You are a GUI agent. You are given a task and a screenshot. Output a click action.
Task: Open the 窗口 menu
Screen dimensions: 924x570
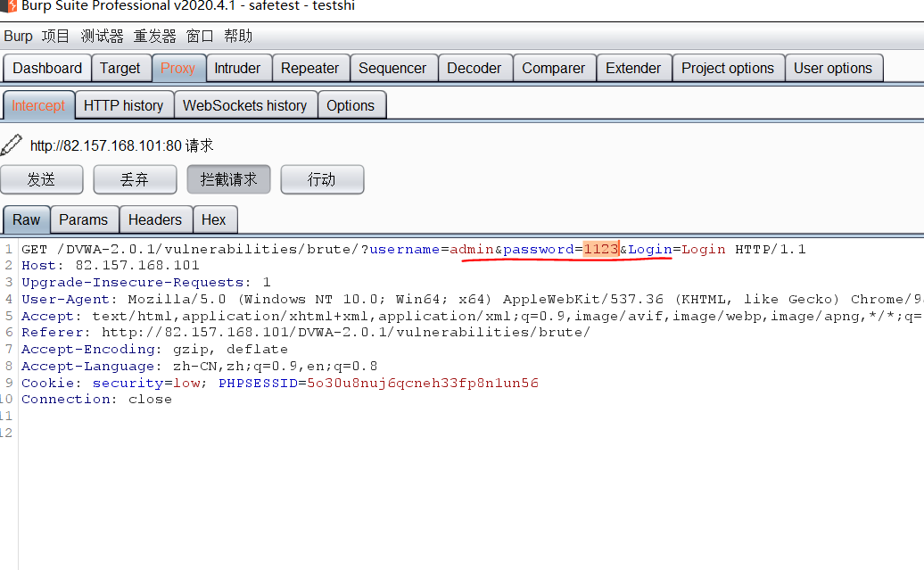200,37
